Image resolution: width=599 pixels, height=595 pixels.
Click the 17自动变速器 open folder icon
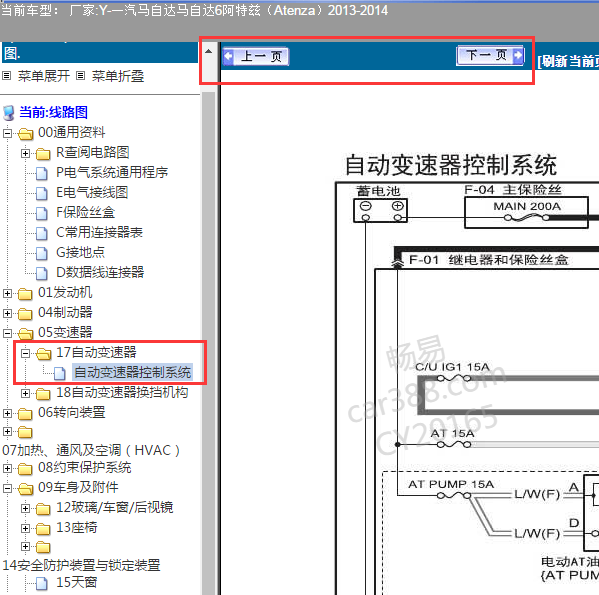(44, 354)
